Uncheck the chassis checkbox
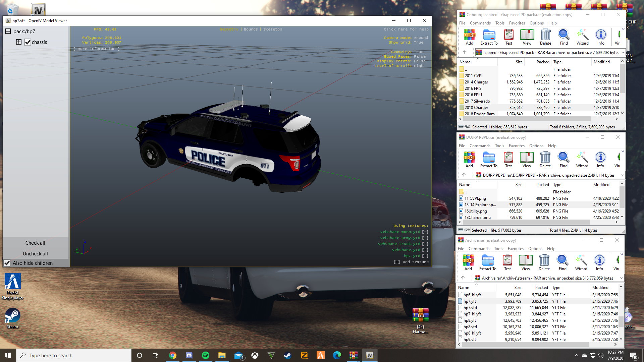Screen dimensions: 644x362 coord(28,42)
